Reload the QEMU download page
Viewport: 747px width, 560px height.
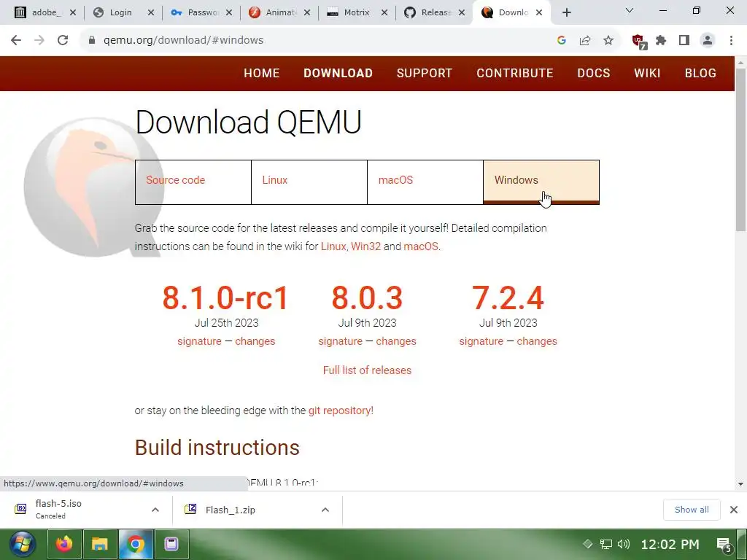[63, 40]
